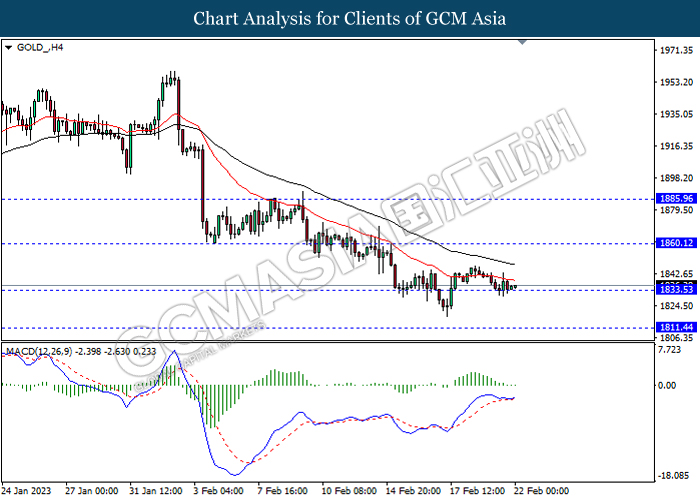This screenshot has height=500, width=700.
Task: Click the 31 Jan 12:00 time label
Action: (156, 491)
